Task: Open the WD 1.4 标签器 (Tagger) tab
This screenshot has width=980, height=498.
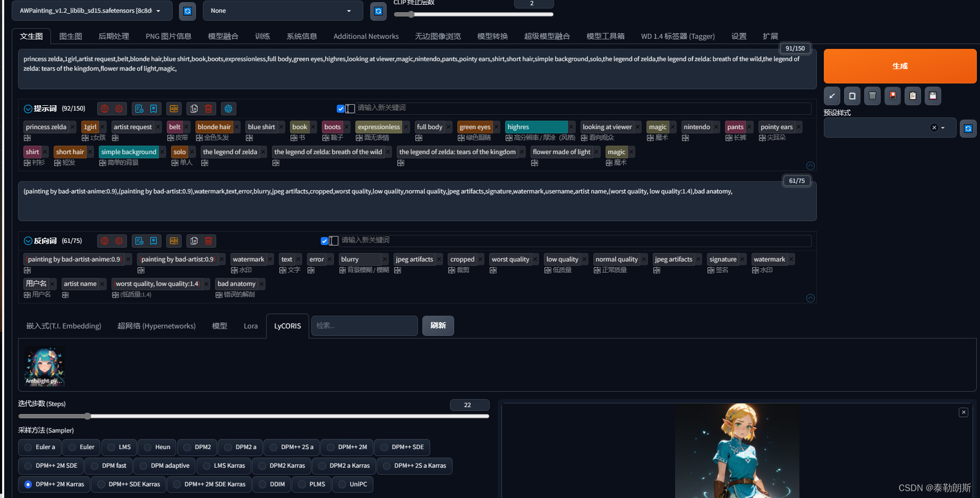Action: click(x=678, y=37)
